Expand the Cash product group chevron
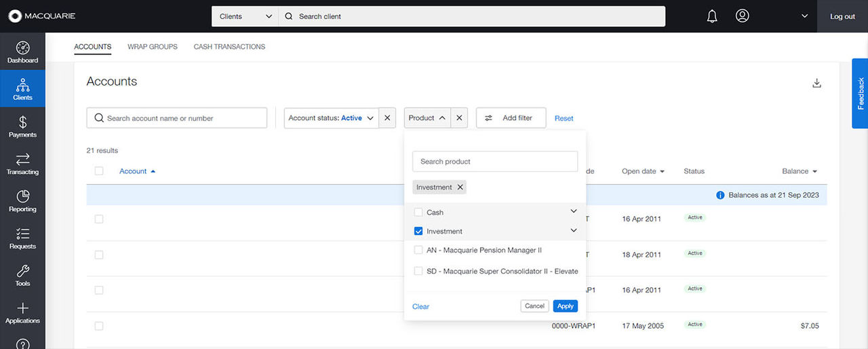 click(574, 211)
